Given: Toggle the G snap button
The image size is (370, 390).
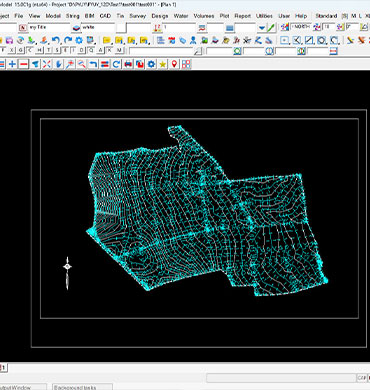Looking at the screenshot, I should click(x=21, y=50).
